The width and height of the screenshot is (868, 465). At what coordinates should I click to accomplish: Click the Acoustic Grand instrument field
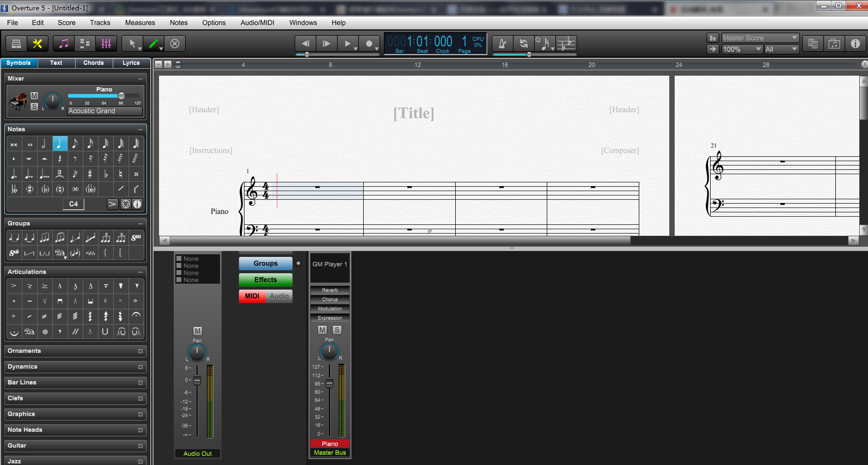point(105,111)
